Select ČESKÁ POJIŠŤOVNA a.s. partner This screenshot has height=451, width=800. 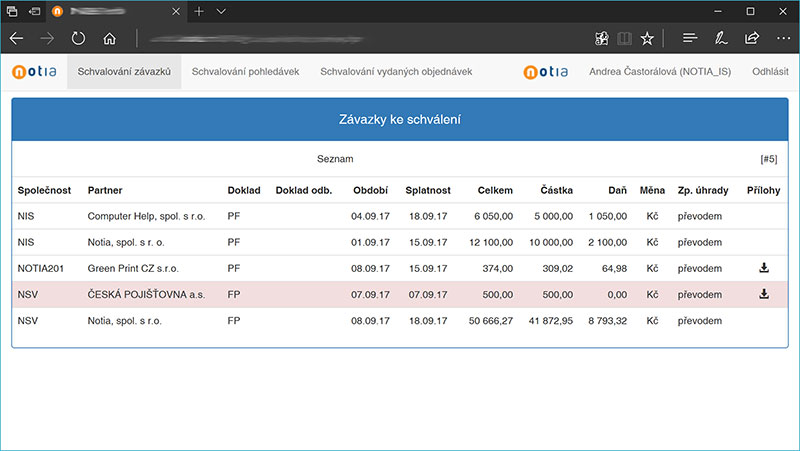(x=146, y=294)
